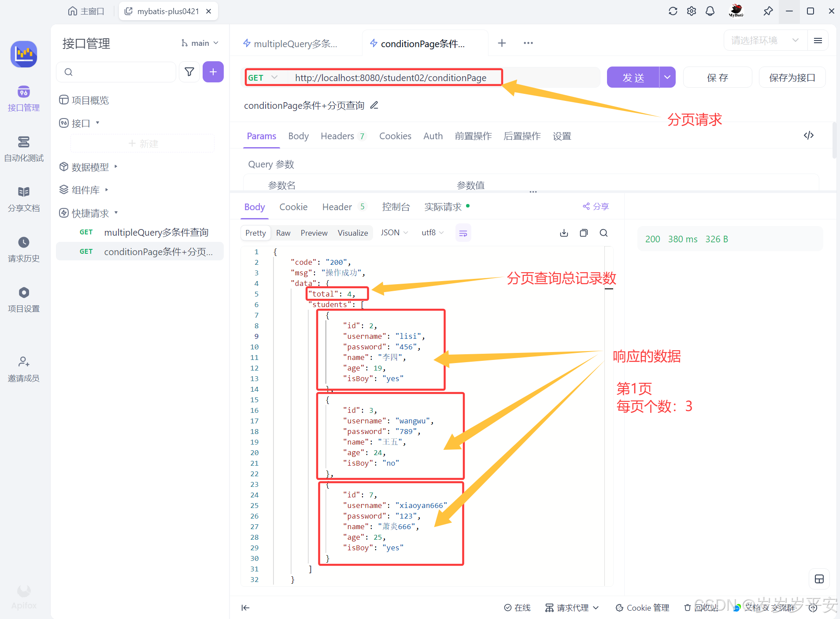Open the code generation view
This screenshot has width=840, height=619.
(x=809, y=136)
